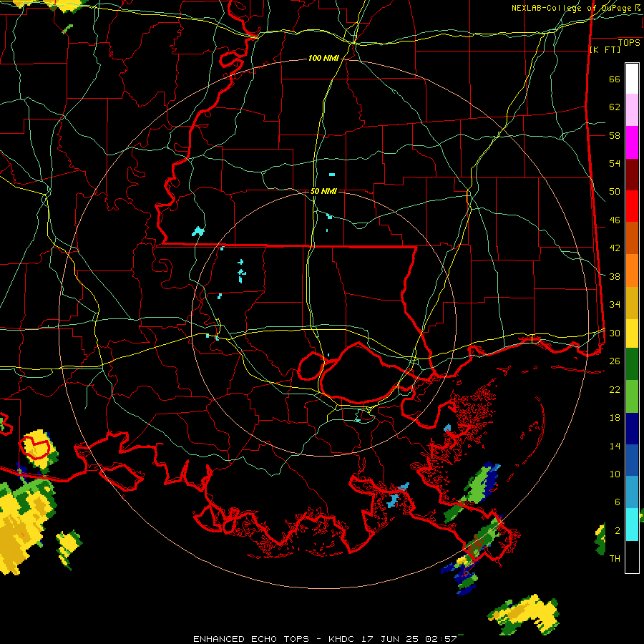Click the '22' legend value

[615, 389]
